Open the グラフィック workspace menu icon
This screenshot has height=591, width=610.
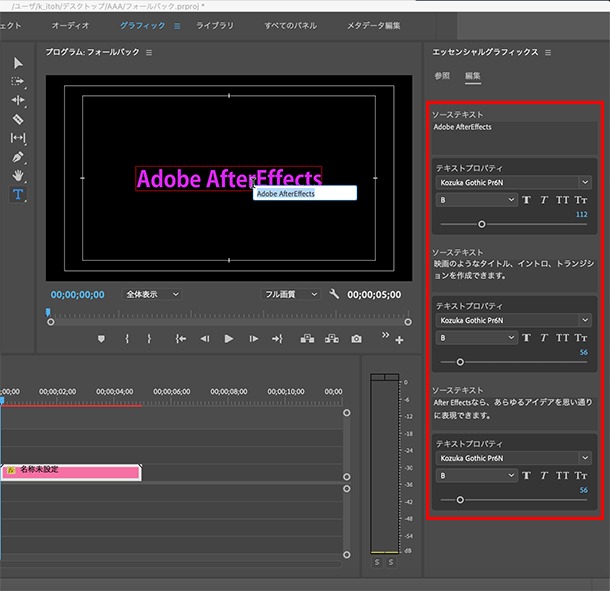tap(177, 26)
